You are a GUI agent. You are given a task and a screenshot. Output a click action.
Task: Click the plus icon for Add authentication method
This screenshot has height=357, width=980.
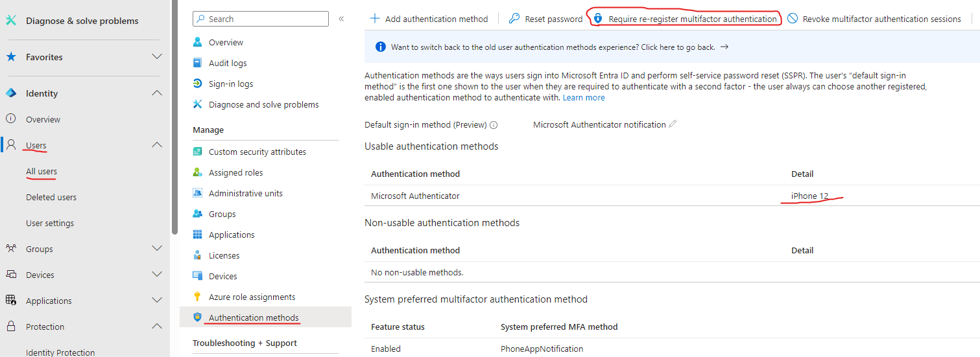click(x=375, y=19)
